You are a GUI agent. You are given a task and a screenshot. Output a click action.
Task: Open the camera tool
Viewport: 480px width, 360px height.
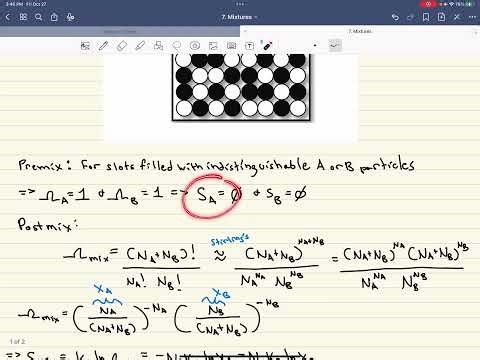[x=231, y=46]
